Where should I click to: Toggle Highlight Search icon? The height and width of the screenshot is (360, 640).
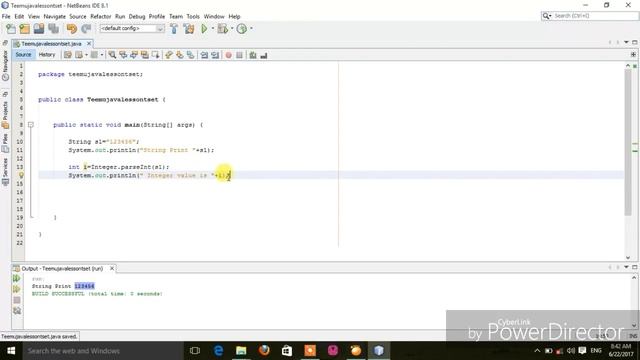144,55
